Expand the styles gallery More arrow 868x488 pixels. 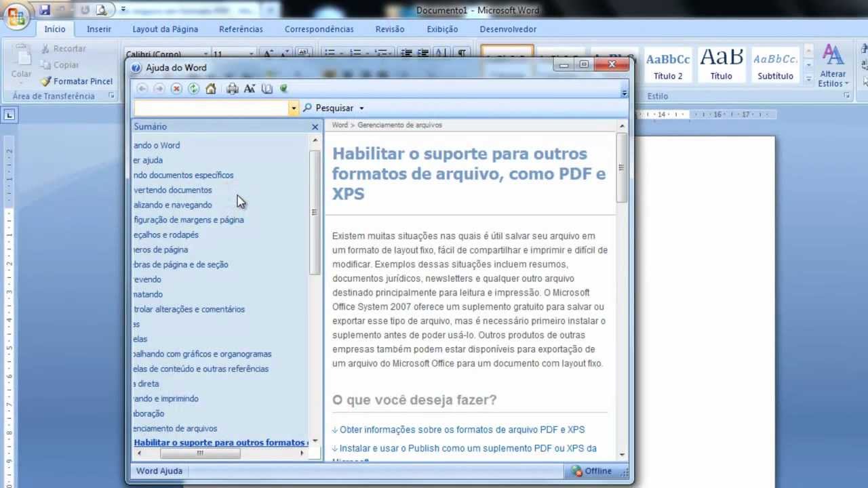click(808, 79)
